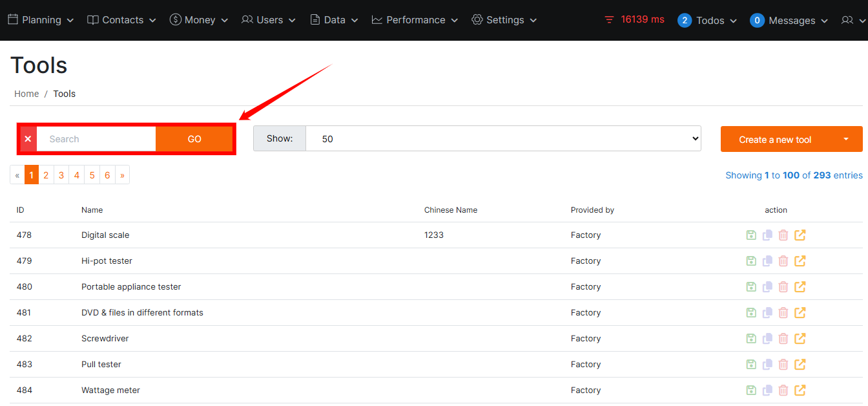Click save icon for Digital scale row

pos(750,235)
